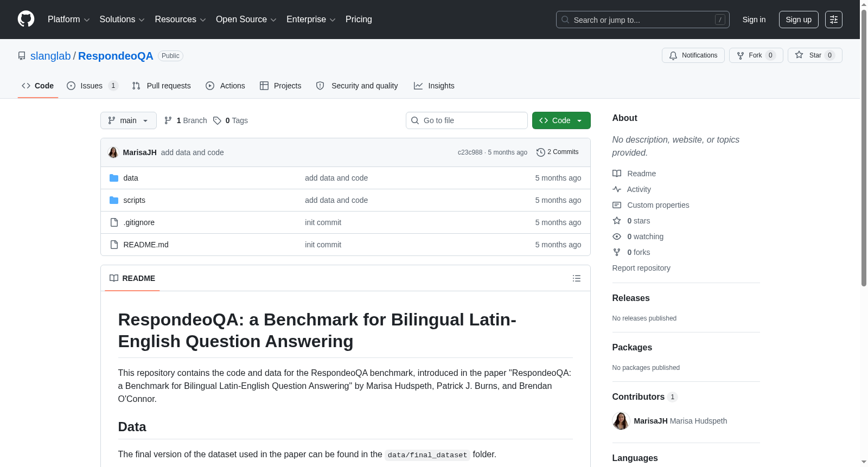
Task: Open the appearance settings icon beside Sign up
Action: [833, 20]
